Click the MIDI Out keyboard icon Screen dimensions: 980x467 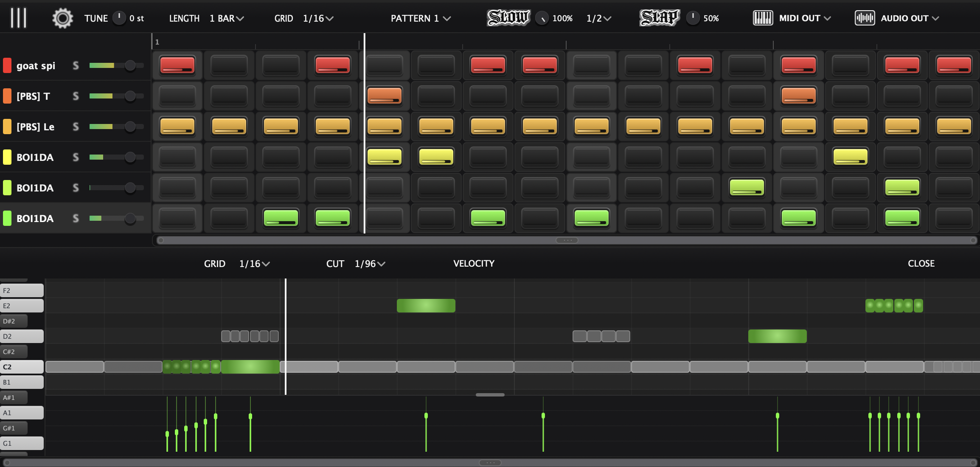click(763, 18)
